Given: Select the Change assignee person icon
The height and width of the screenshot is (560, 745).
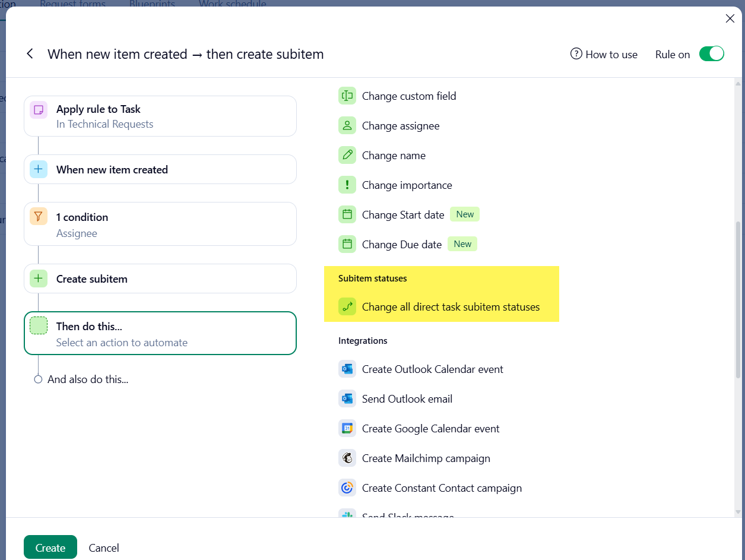Looking at the screenshot, I should [x=347, y=125].
